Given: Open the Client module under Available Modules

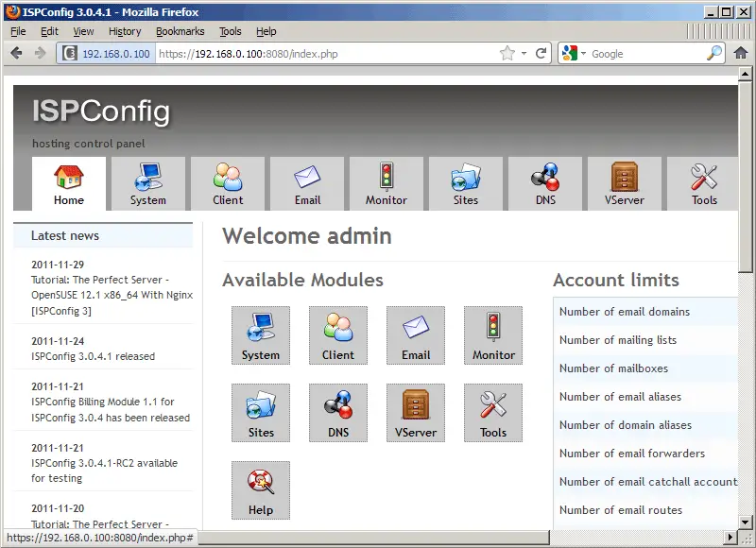Looking at the screenshot, I should (338, 335).
